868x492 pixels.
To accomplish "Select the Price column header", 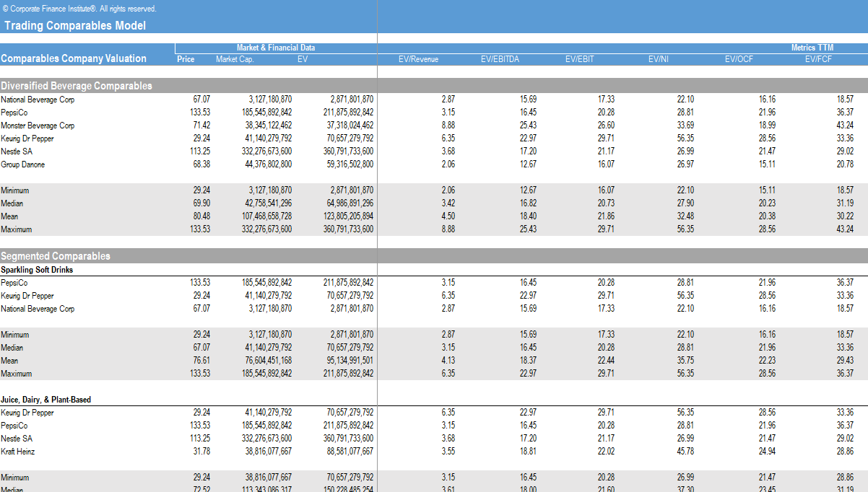I will [186, 59].
